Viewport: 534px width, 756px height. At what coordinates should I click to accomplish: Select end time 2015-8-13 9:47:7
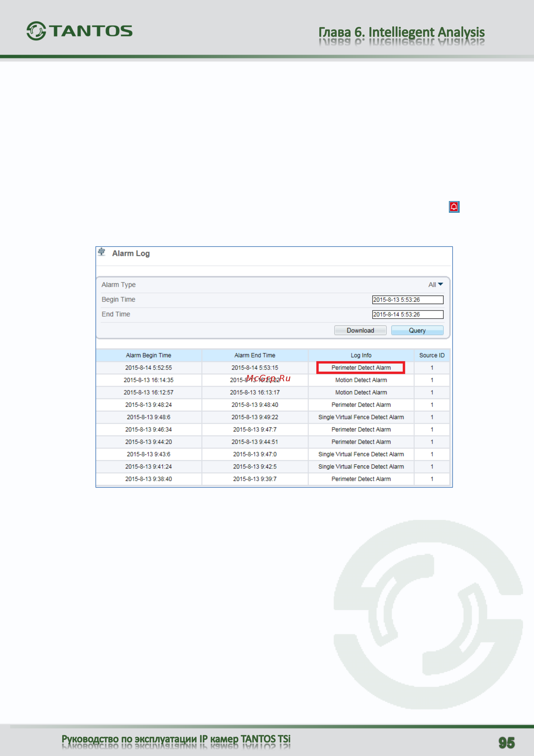coord(255,430)
